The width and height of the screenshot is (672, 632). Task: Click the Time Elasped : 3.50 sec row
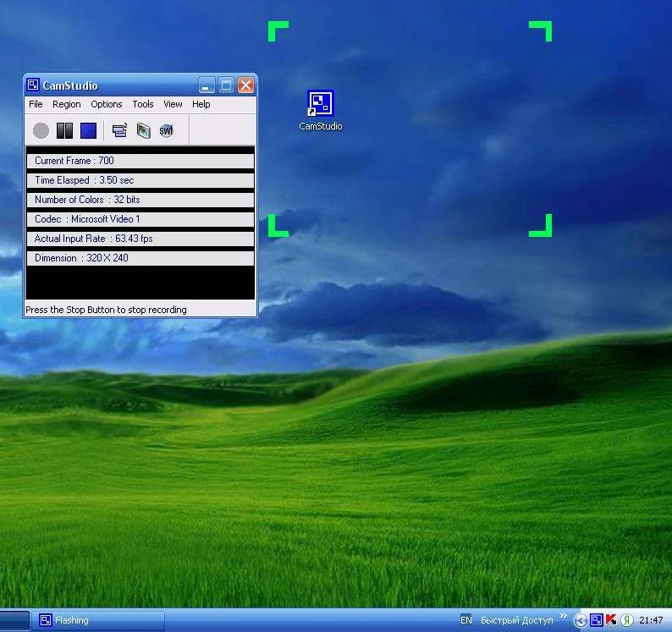click(140, 180)
